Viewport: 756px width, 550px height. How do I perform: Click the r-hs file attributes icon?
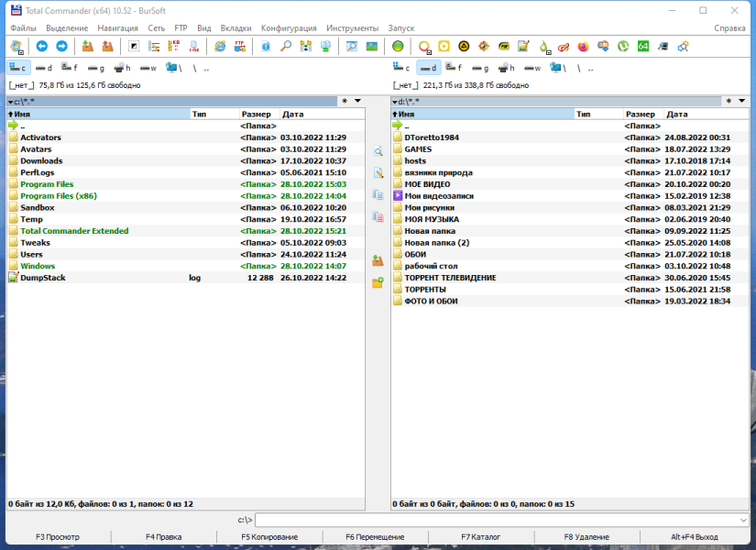pos(194,47)
